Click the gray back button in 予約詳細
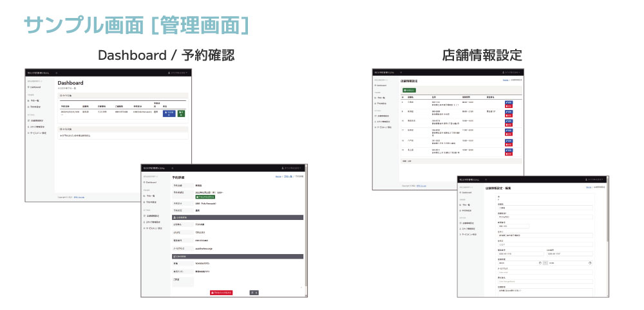The image size is (644, 310). [254, 292]
